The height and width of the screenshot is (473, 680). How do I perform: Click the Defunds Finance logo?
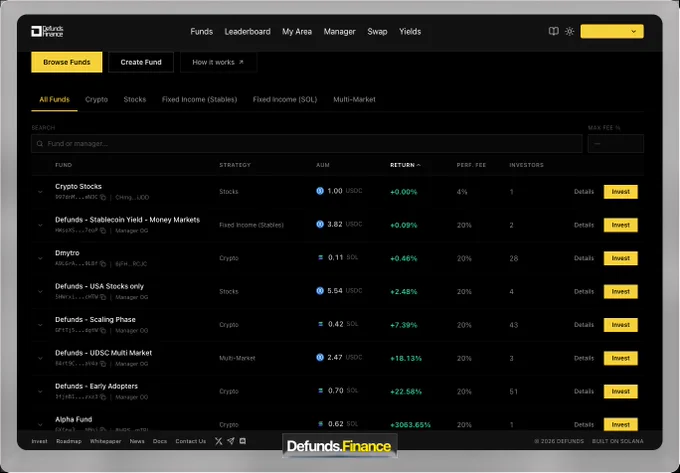[x=47, y=31]
